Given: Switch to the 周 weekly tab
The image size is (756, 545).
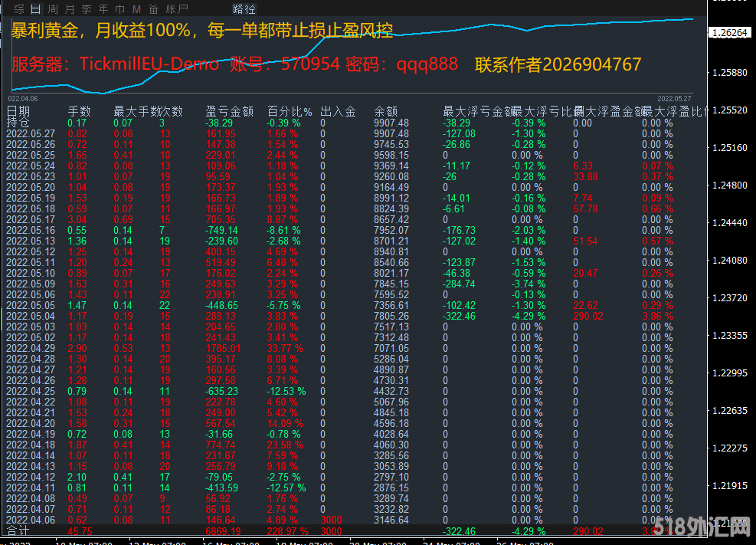Looking at the screenshot, I should tap(53, 8).
